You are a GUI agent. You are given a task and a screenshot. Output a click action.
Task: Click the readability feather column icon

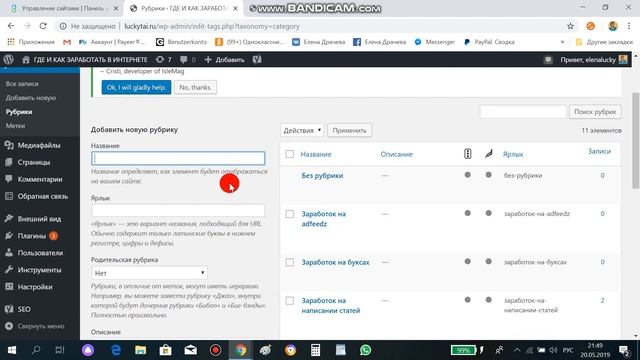point(489,154)
